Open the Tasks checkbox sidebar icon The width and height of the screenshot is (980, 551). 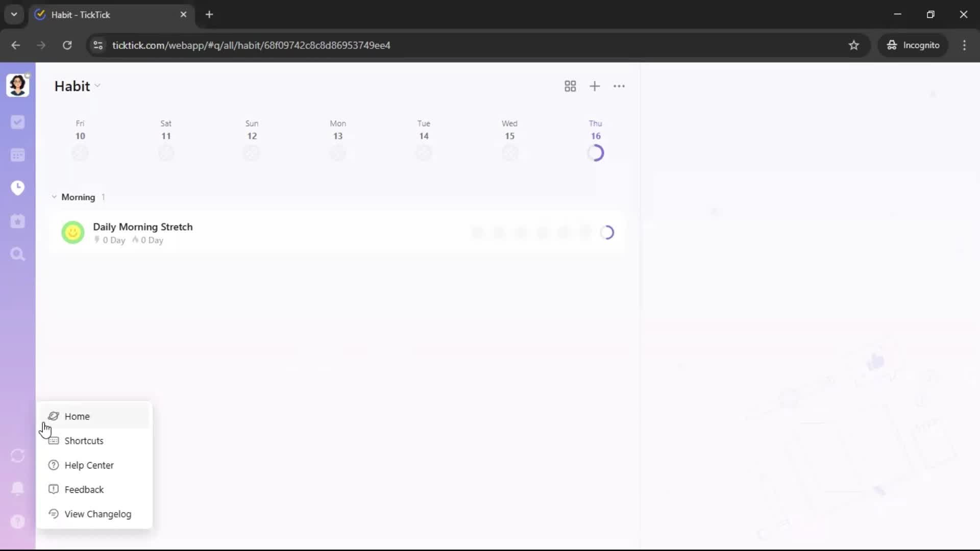pos(18,122)
